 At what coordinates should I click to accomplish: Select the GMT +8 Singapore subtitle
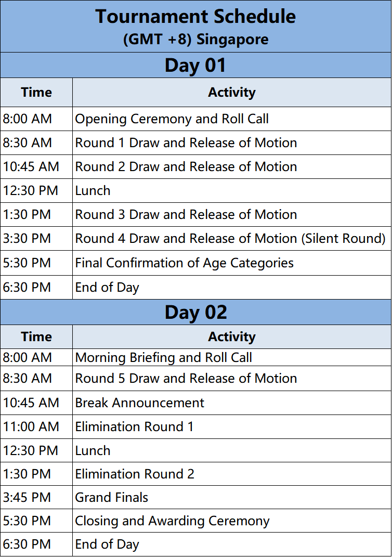[195, 40]
